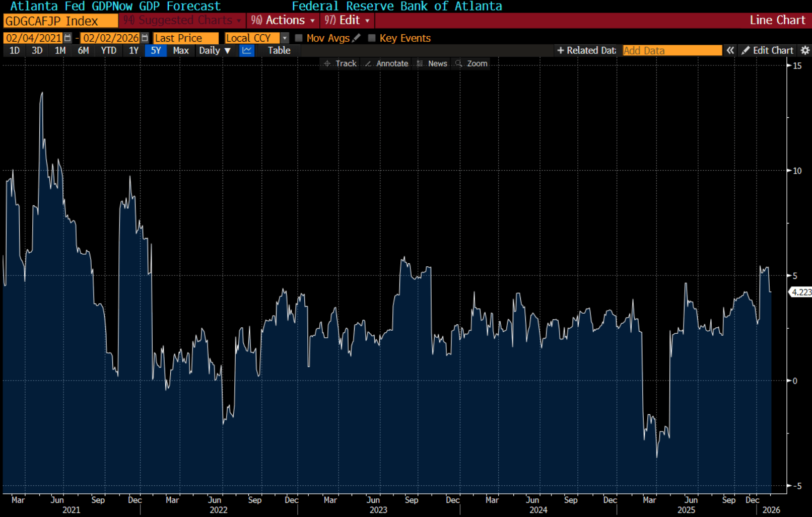Show News on the chart
The image size is (812, 517).
[x=432, y=63]
